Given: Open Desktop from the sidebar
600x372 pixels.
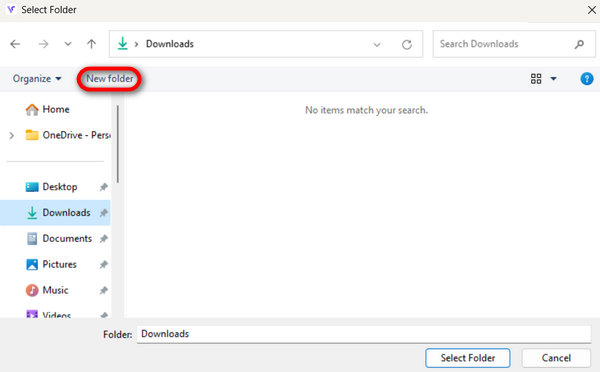Looking at the screenshot, I should pyautogui.click(x=52, y=187).
